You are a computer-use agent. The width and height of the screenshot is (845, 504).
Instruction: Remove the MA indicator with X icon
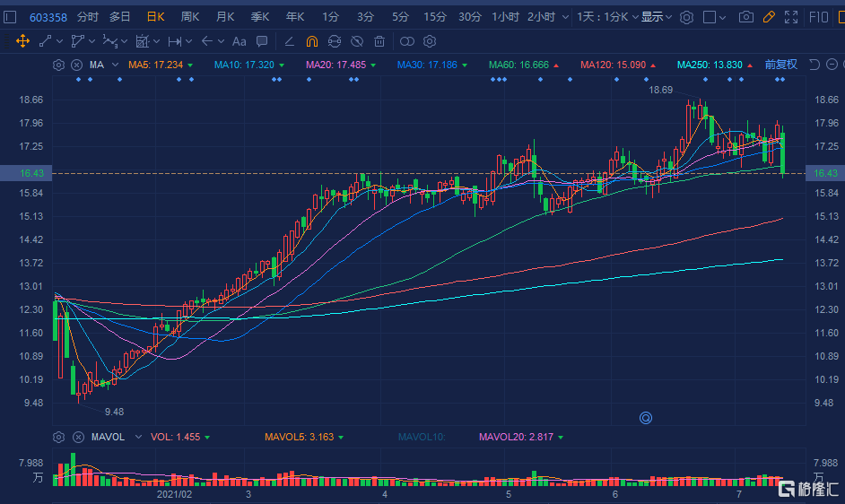pos(77,65)
